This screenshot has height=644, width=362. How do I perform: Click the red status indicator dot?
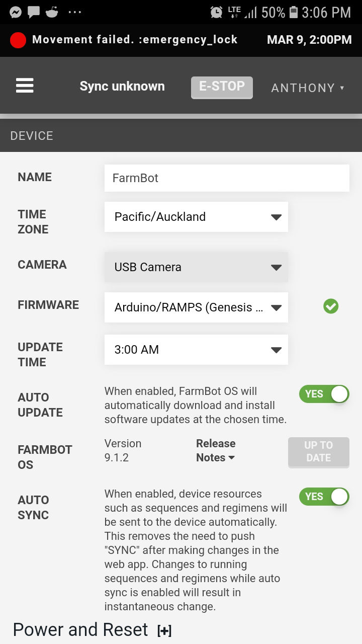18,40
